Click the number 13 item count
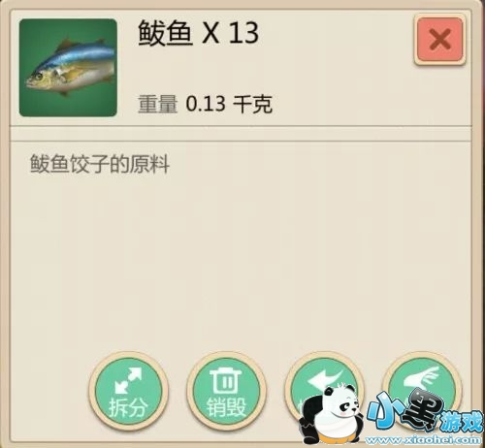 [243, 33]
